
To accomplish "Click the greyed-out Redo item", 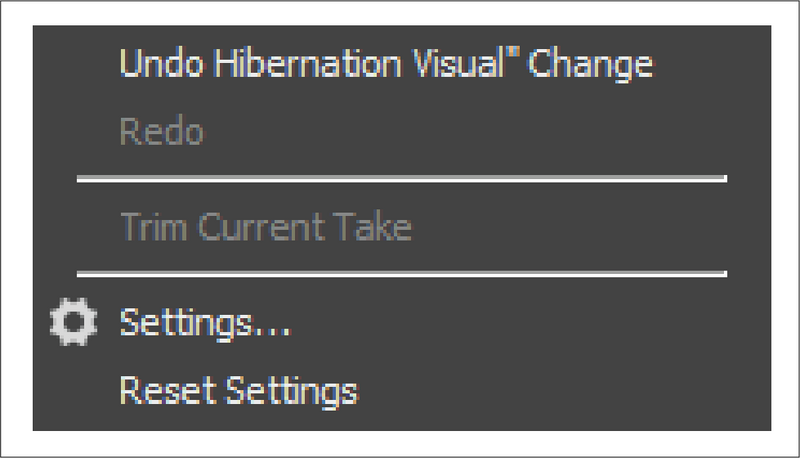I will tap(161, 131).
